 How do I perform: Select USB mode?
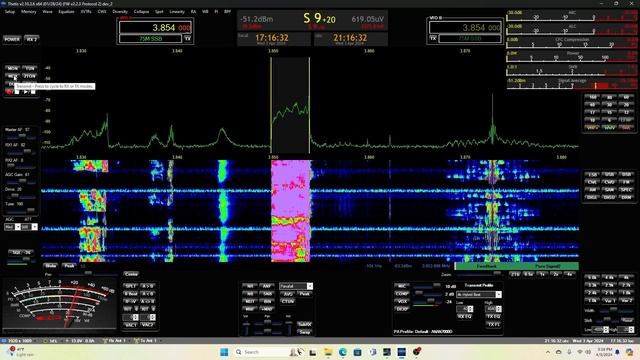tap(609, 174)
